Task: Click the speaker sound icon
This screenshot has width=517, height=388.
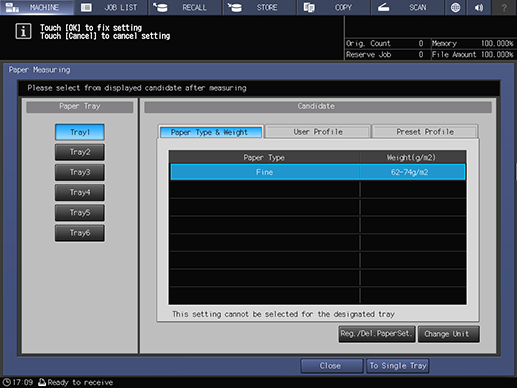Action: (479, 7)
